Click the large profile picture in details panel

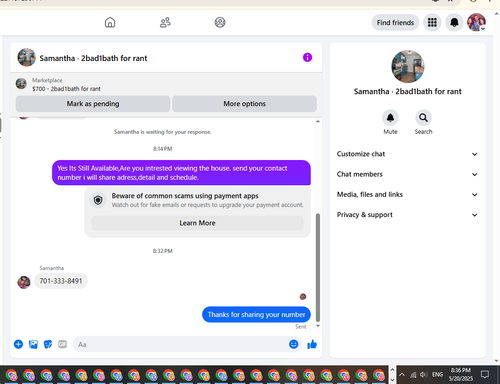tap(408, 66)
